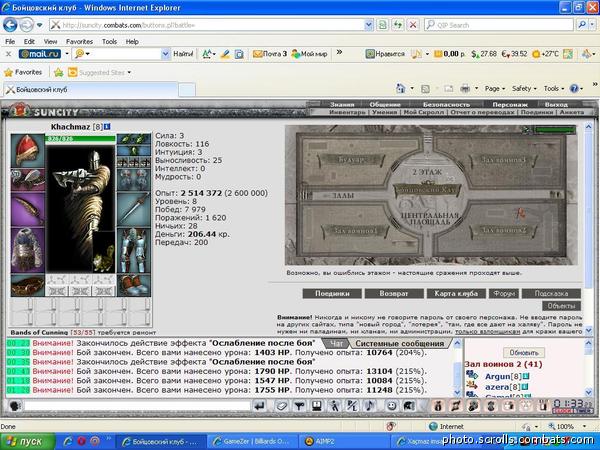Click the Print icon in the IE command bar

465,89
